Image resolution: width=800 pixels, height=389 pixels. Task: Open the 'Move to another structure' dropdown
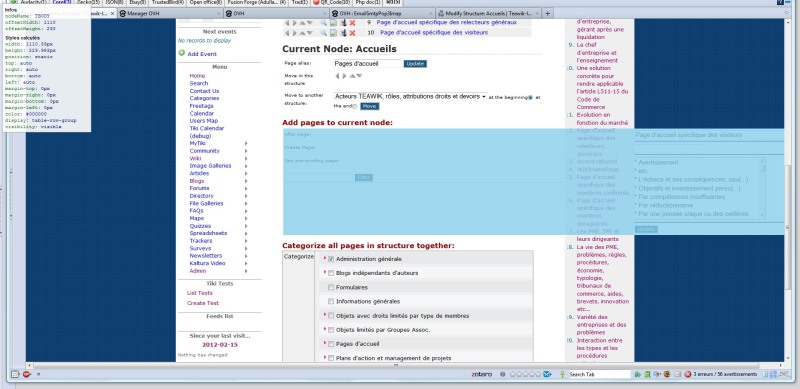410,96
